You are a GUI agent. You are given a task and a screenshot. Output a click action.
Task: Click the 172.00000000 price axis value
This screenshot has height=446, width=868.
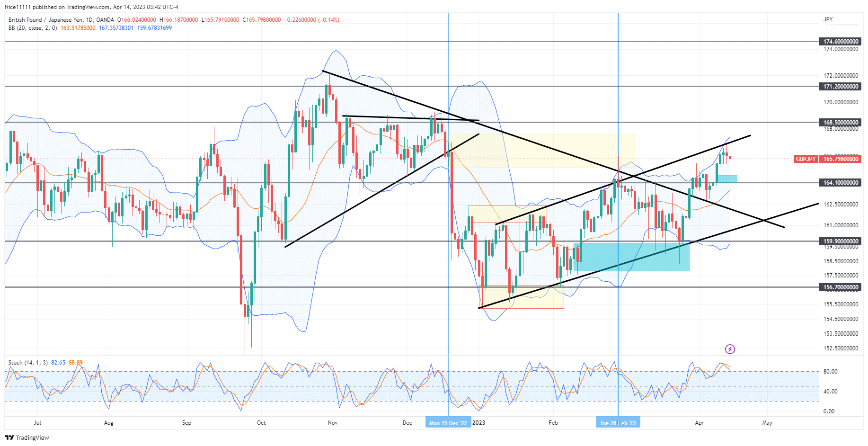click(841, 76)
